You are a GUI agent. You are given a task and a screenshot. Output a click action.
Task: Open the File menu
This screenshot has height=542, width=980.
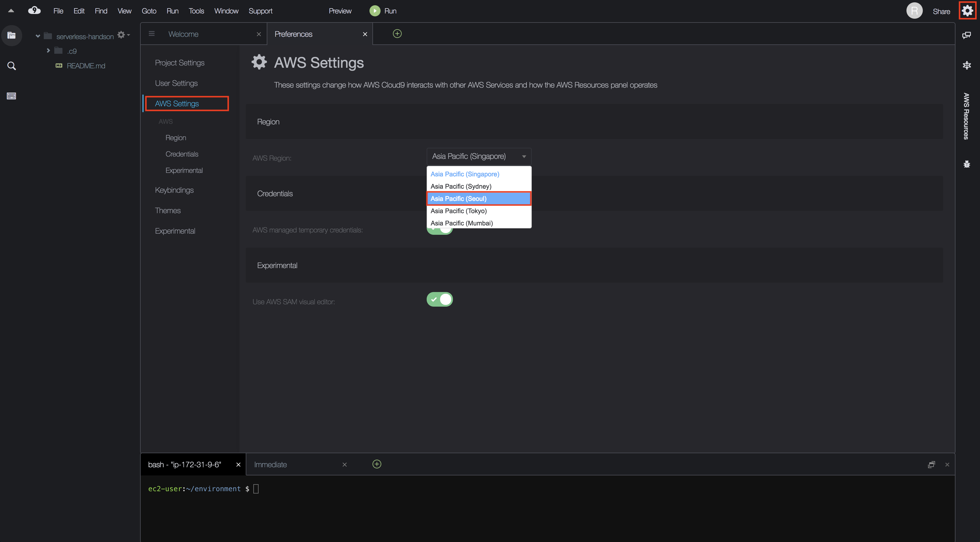(58, 11)
